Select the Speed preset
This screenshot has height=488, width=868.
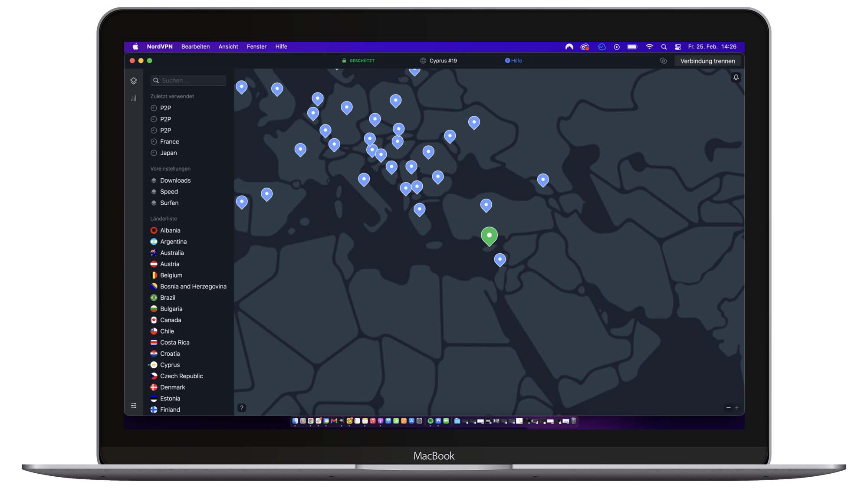click(x=169, y=191)
